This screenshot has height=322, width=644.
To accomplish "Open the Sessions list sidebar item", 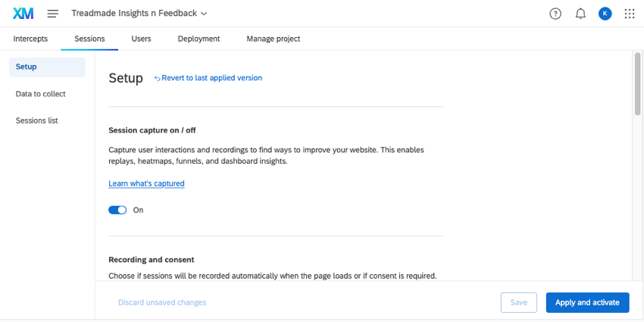I will (37, 120).
